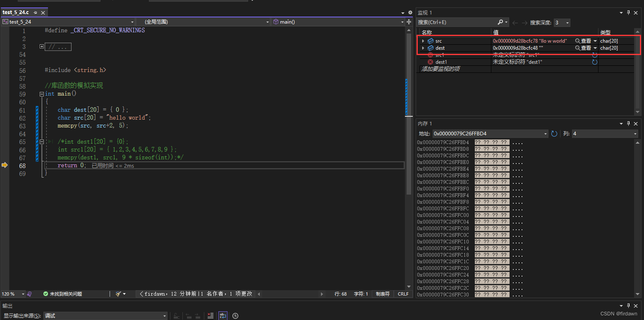Select the test_5_24.c tab
Image resolution: width=644 pixels, height=320 pixels.
(16, 12)
